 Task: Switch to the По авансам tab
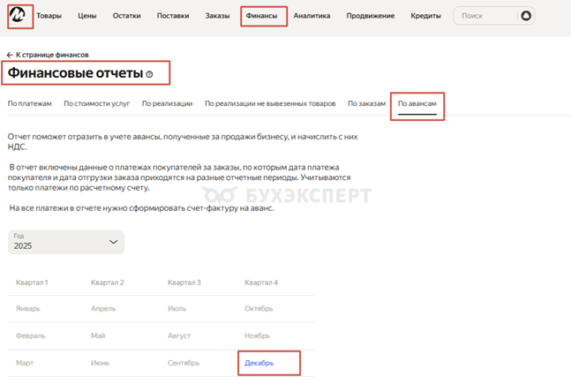(417, 103)
